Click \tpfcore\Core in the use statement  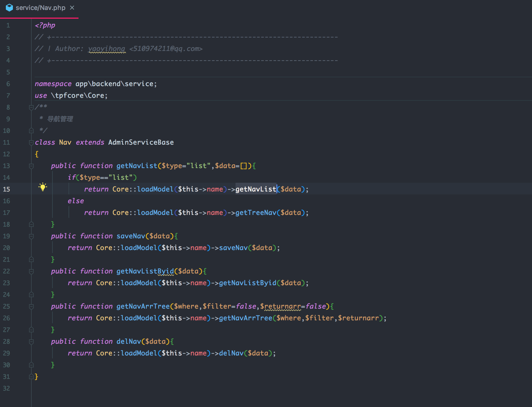(78, 96)
